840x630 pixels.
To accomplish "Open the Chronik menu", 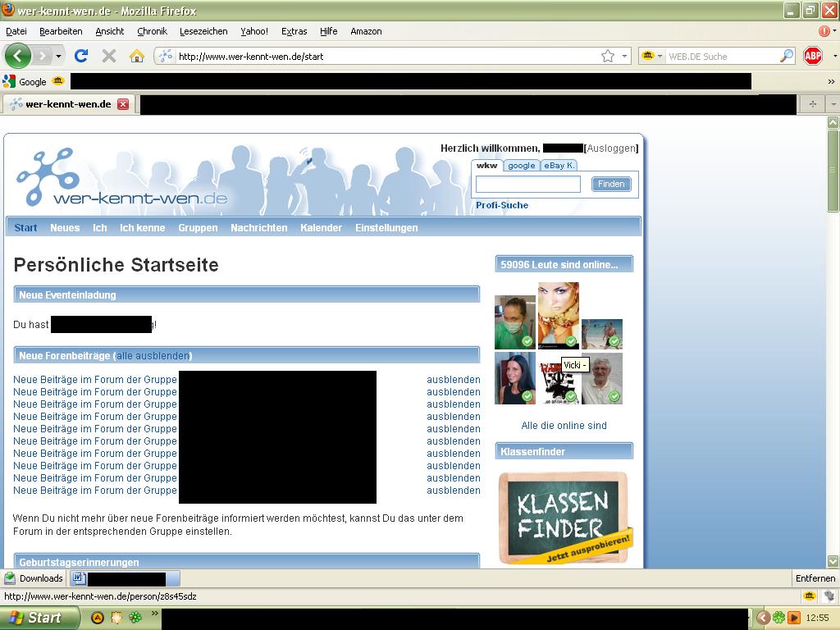I will coord(152,31).
